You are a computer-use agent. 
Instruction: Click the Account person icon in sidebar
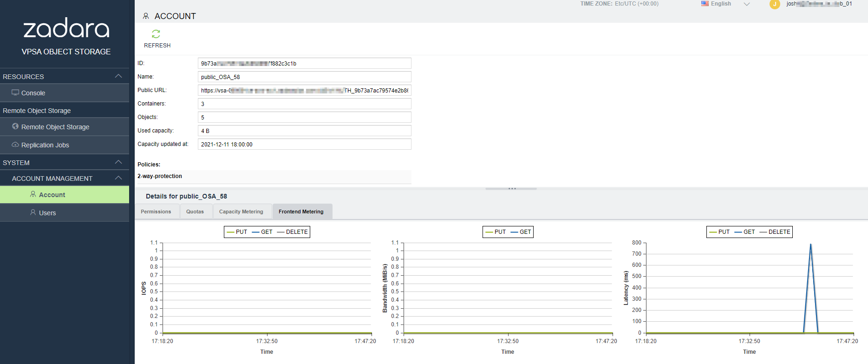33,194
